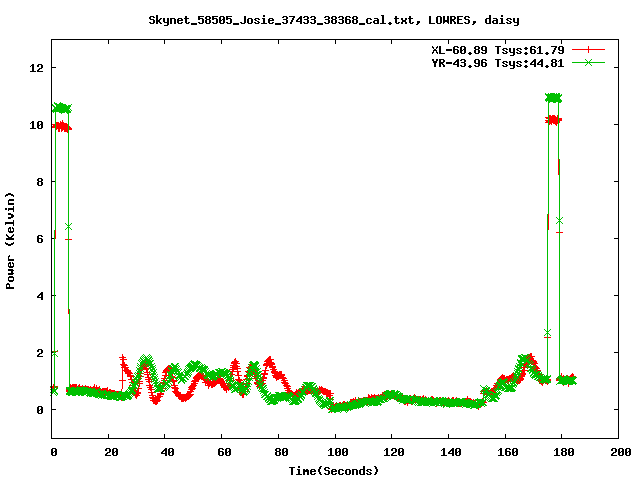Click the red XL legend line sample
Image resolution: width=640 pixels, height=480 pixels.
[x=588, y=50]
